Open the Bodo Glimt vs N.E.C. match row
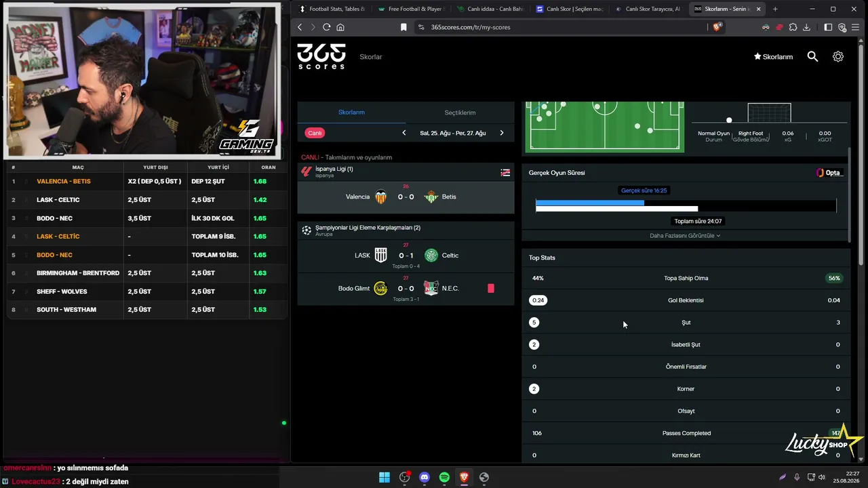Image resolution: width=868 pixels, height=488 pixels. click(406, 289)
